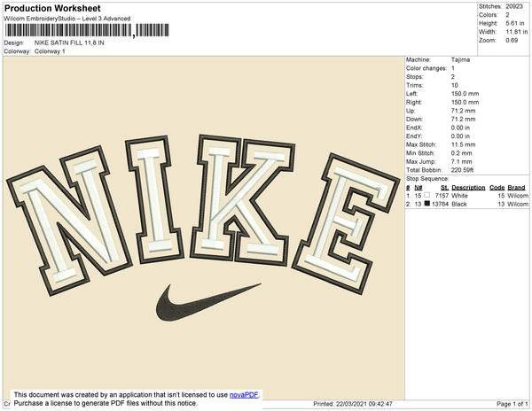Click the stitch count "7157" in stop sequence
Viewport: 532px width, 411px height.
coord(442,196)
